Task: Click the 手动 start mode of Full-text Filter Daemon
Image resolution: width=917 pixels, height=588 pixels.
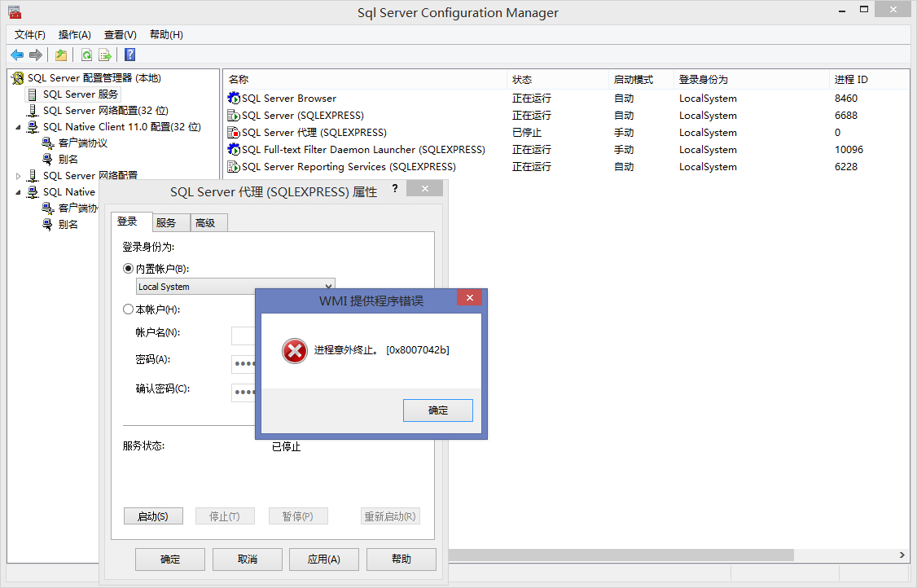Action: pyautogui.click(x=624, y=150)
